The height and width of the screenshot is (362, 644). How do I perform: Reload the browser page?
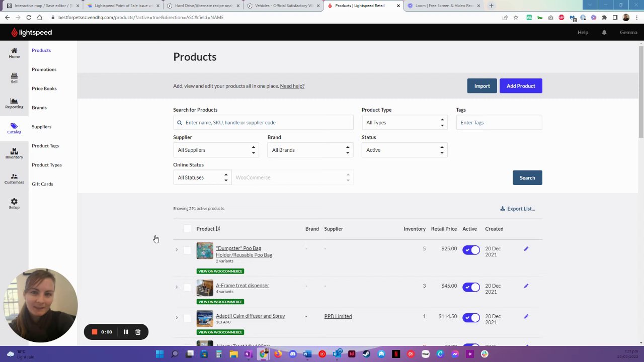click(29, 17)
